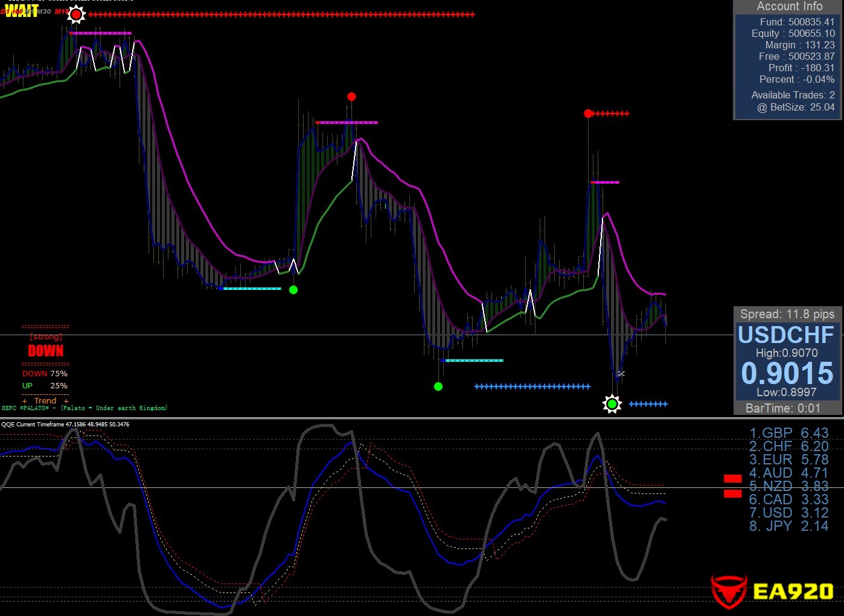Click the yellow WAIT signal label
Image resolution: width=844 pixels, height=616 pixels.
(22, 10)
